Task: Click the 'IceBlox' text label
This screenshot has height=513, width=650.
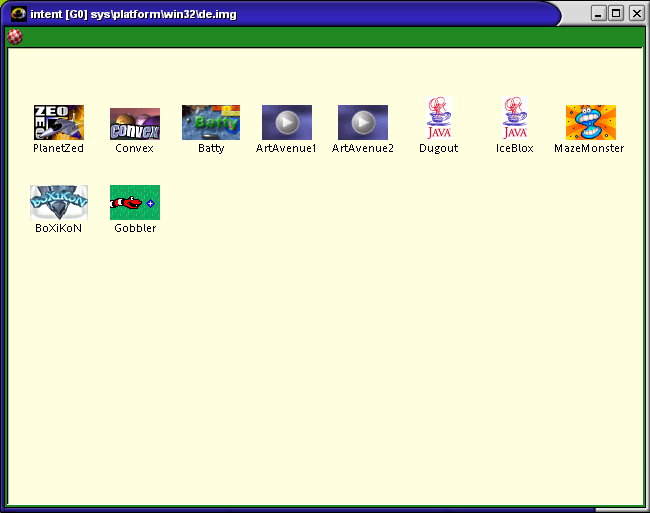Action: pyautogui.click(x=514, y=148)
